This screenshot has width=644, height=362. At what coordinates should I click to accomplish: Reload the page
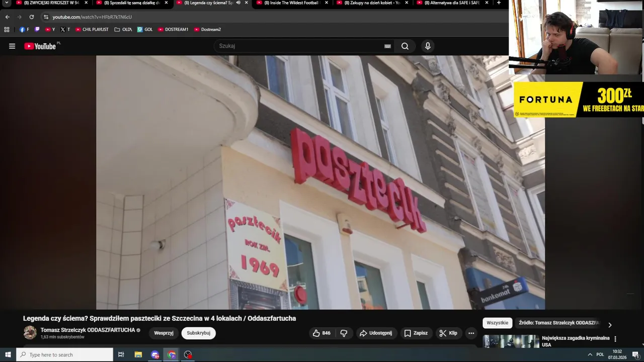click(31, 17)
